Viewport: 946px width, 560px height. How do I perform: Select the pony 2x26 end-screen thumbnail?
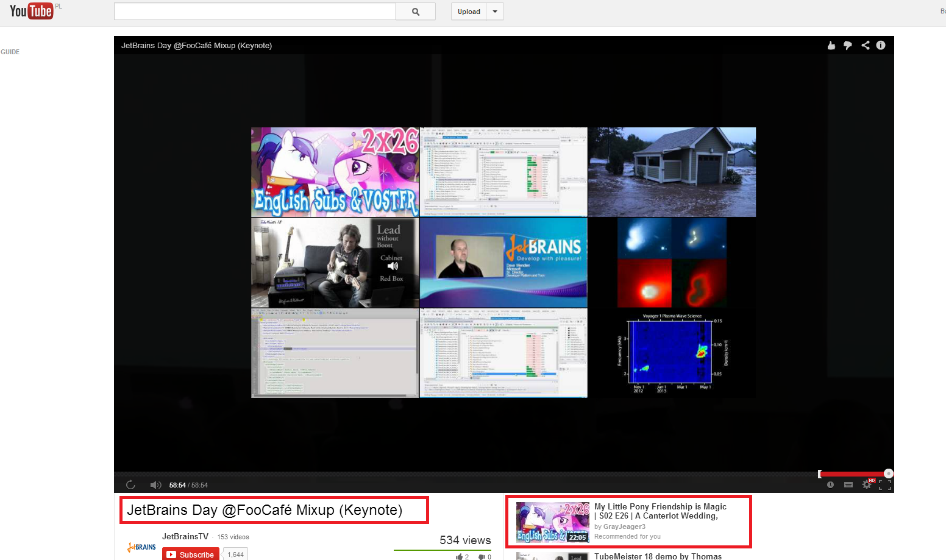tap(335, 172)
